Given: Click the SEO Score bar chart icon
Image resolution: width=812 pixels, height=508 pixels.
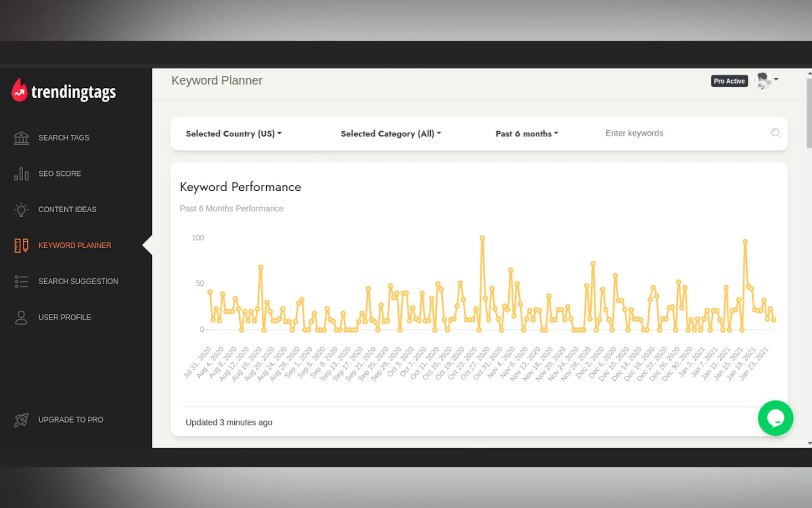Looking at the screenshot, I should [x=21, y=174].
